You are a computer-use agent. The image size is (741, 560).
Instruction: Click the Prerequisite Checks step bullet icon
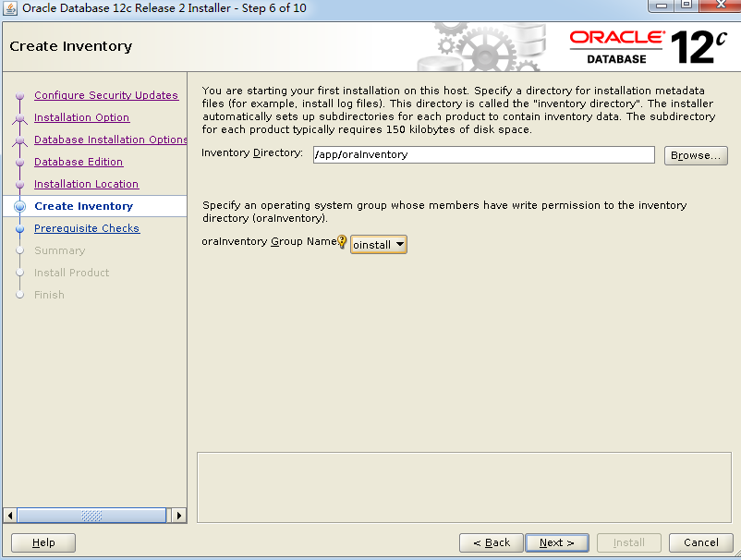(x=19, y=229)
